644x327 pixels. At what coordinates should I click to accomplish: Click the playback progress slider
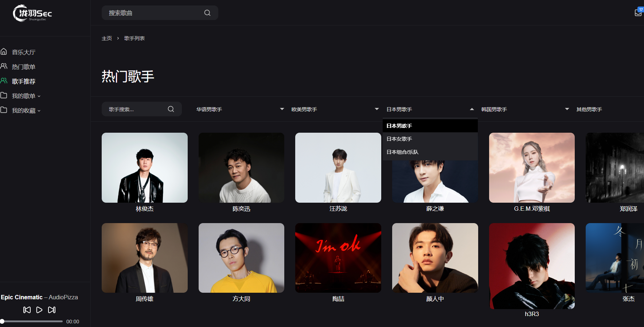pos(32,321)
